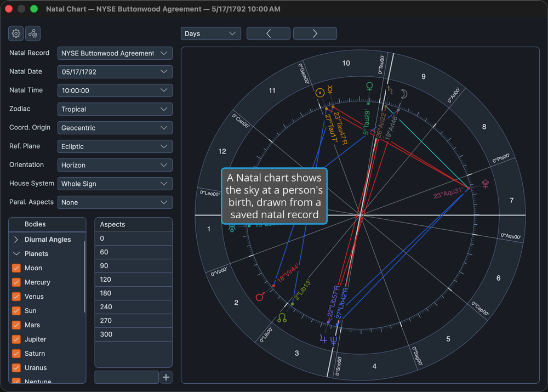Select the 60 aspect row

pos(134,252)
